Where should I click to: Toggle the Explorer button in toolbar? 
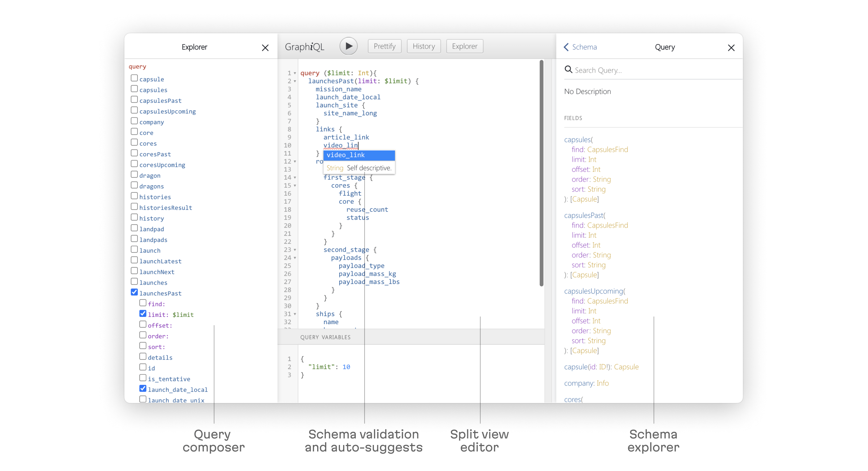[x=465, y=46]
